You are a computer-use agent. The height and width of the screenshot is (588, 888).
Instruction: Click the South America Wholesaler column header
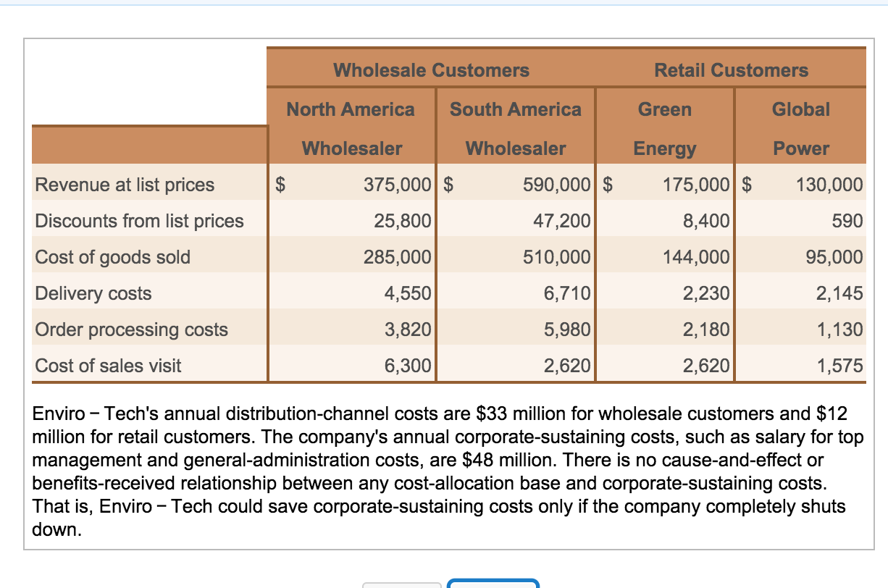tap(514, 128)
